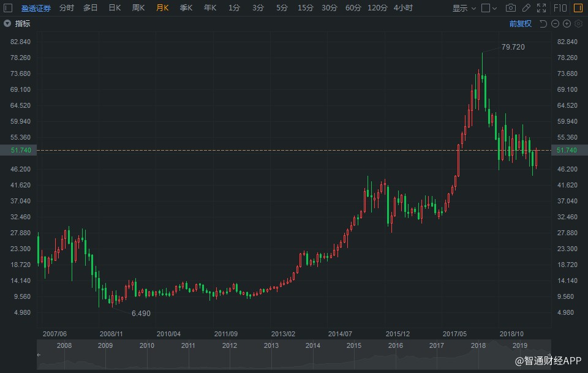Expand the layout square dropdown
The image size is (588, 373).
(489, 8)
